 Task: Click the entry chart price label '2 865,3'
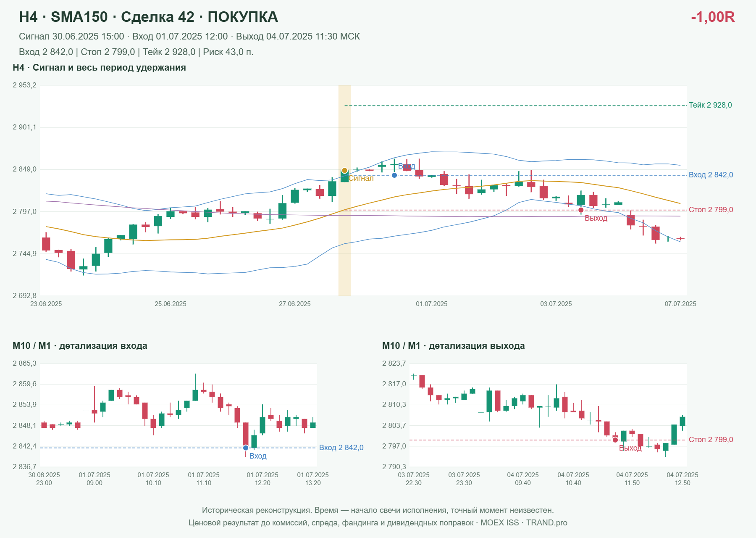pos(24,364)
